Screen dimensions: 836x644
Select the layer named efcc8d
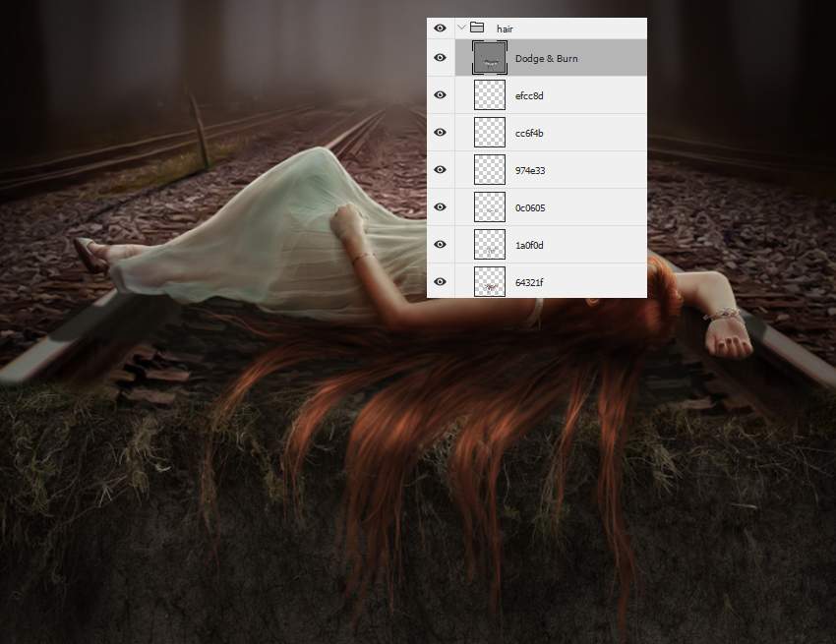pos(531,95)
